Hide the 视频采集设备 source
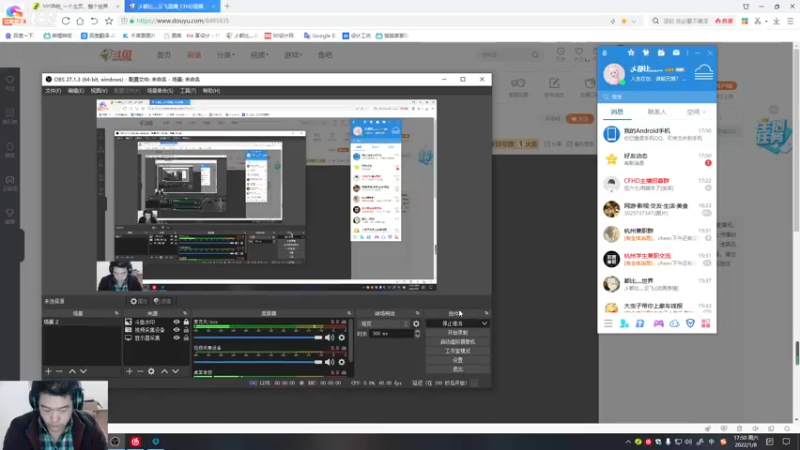Screen dimensions: 800x450 (177, 330)
